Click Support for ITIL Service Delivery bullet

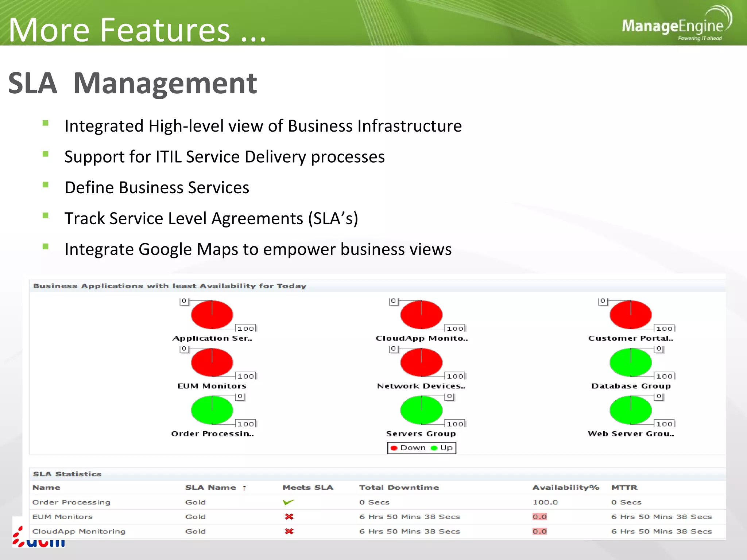point(225,157)
